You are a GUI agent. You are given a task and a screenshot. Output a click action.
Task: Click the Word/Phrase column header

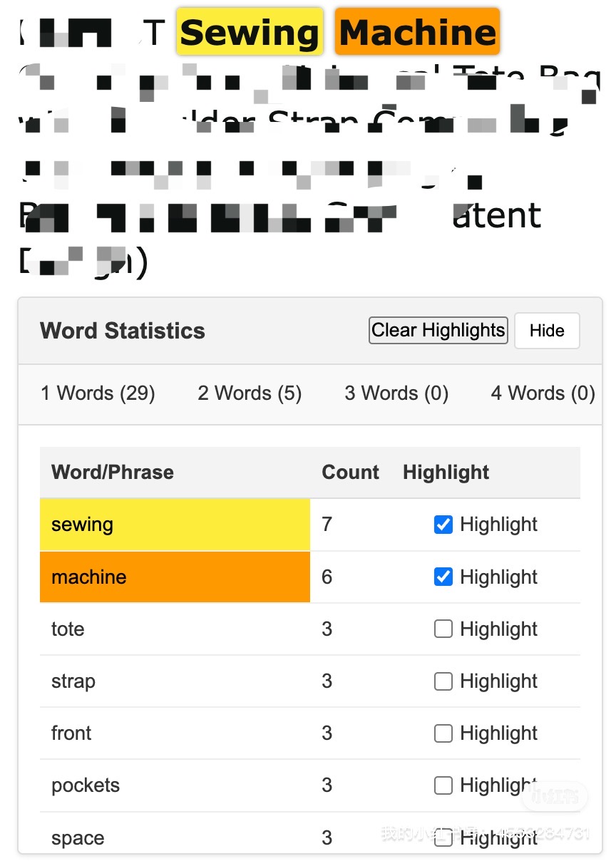pyautogui.click(x=113, y=473)
